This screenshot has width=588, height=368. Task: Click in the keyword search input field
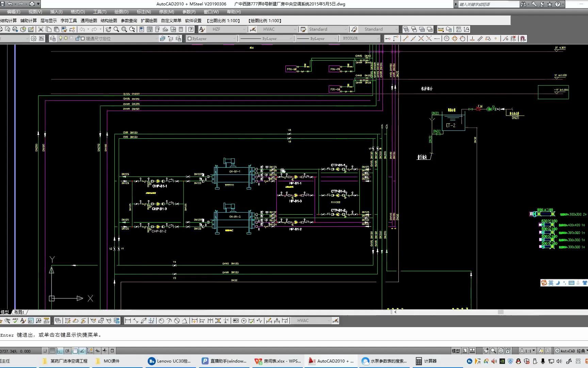pyautogui.click(x=488, y=4)
